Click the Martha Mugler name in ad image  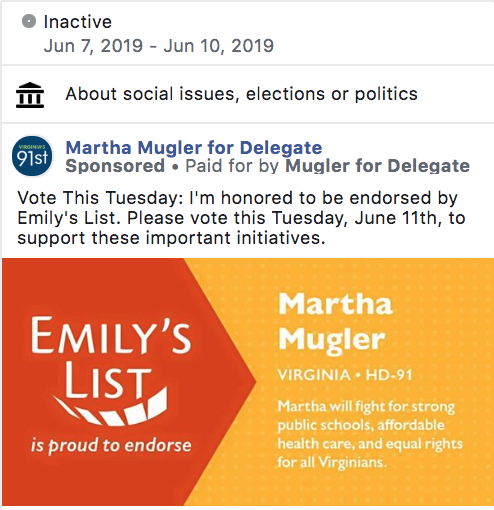point(335,322)
